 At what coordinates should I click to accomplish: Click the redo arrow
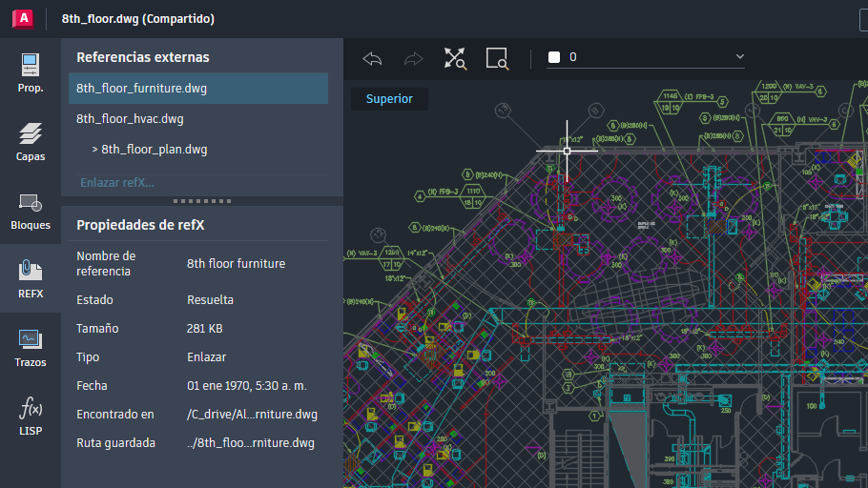tap(413, 58)
